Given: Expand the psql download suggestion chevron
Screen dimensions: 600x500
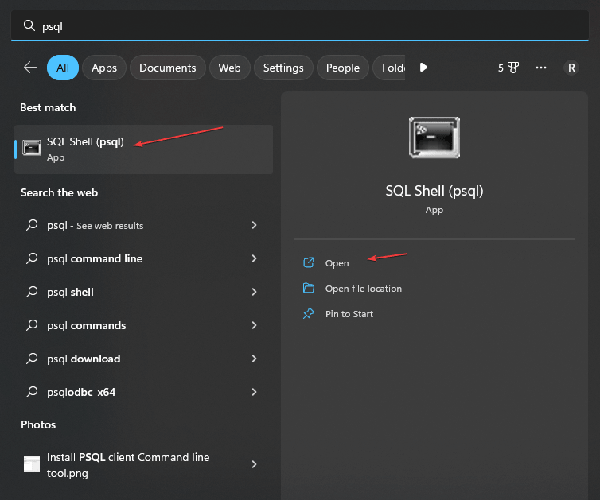Looking at the screenshot, I should (x=254, y=359).
